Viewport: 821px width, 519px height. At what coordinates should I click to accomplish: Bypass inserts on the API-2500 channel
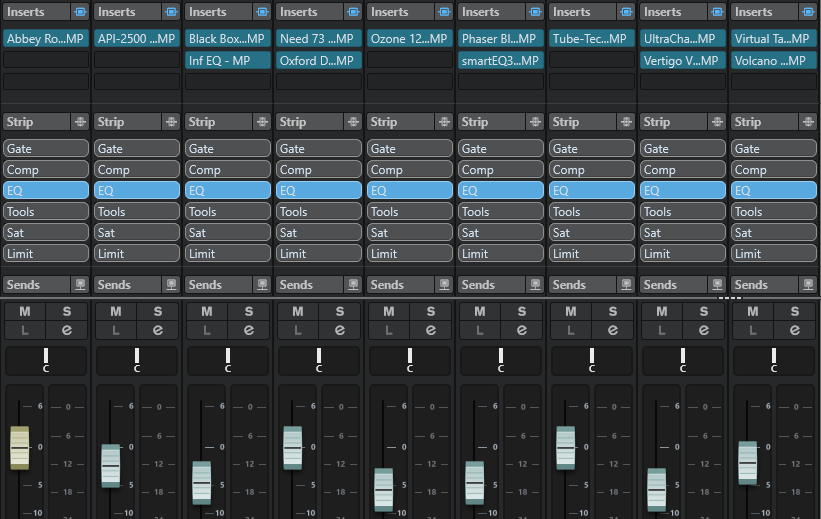tap(171, 12)
